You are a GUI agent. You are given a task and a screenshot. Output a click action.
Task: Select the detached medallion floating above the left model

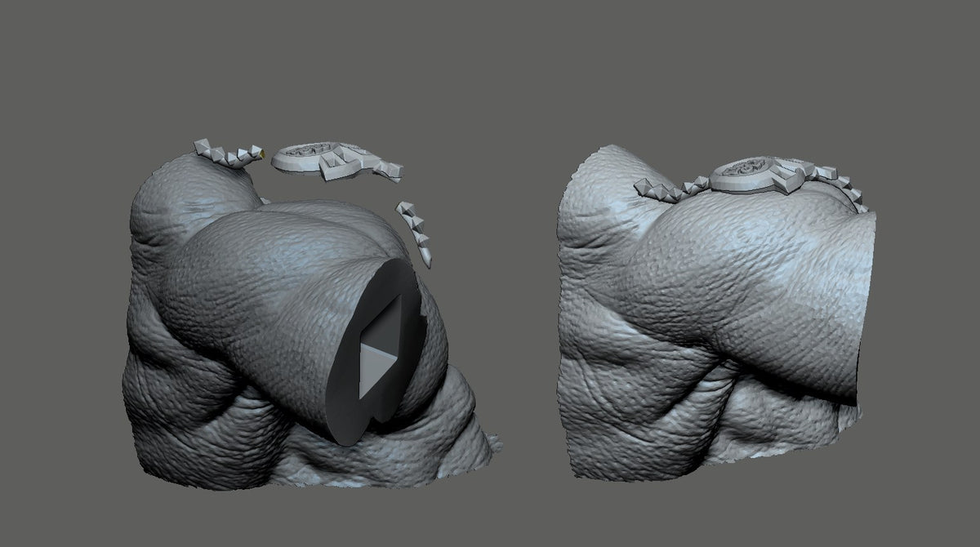[336, 160]
